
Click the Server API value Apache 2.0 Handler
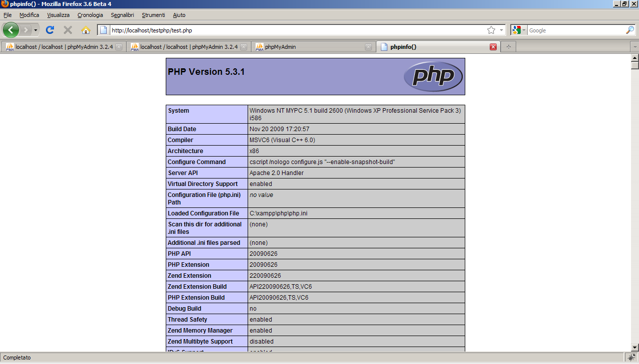(277, 173)
